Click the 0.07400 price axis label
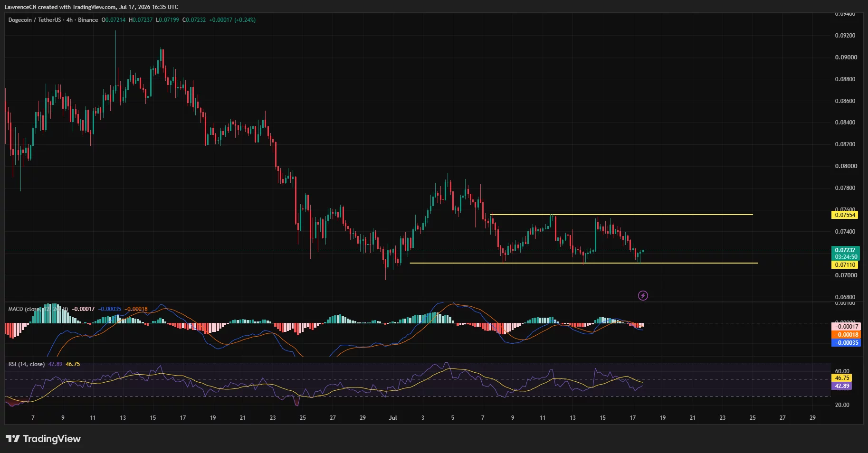Viewport: 868px width, 453px height. coord(845,232)
